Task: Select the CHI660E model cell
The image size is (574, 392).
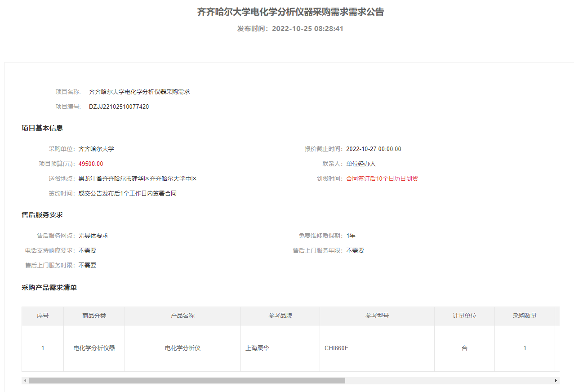Action: point(336,348)
